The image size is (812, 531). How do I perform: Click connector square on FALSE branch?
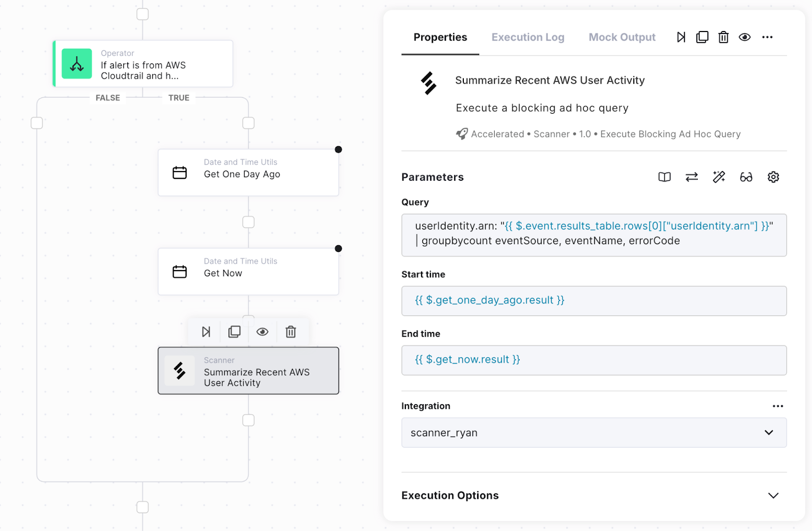click(37, 123)
